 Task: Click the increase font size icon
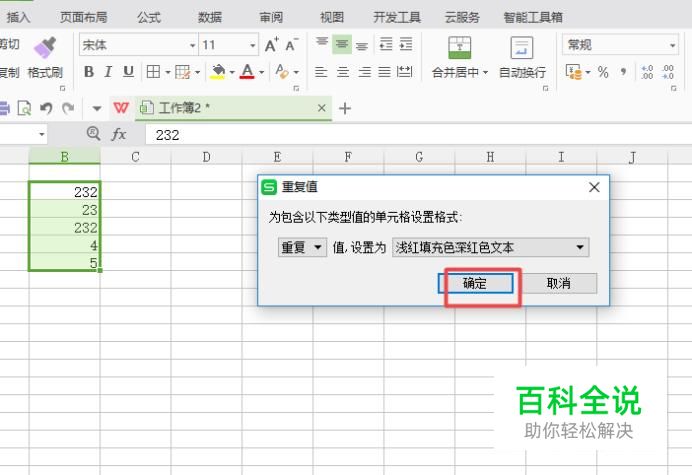(271, 45)
